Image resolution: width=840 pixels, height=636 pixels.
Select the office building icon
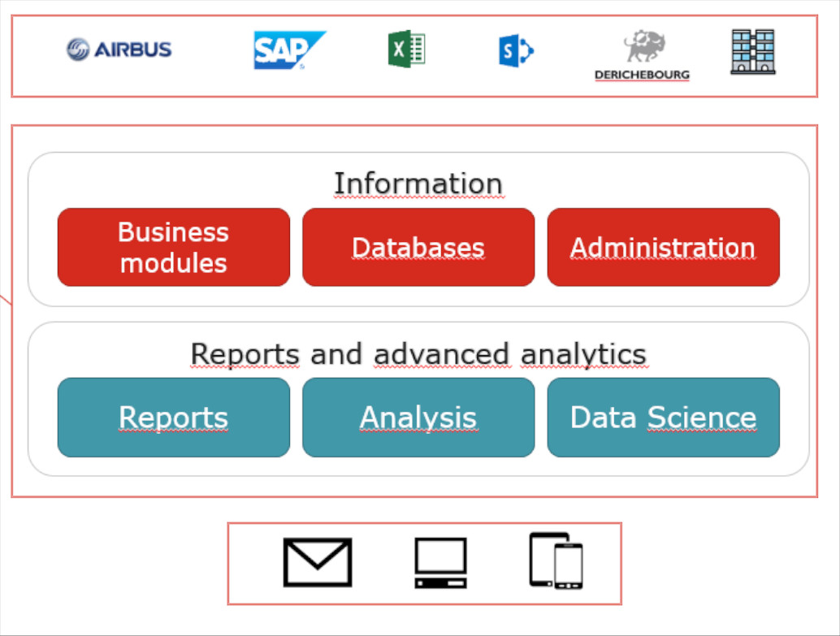752,52
